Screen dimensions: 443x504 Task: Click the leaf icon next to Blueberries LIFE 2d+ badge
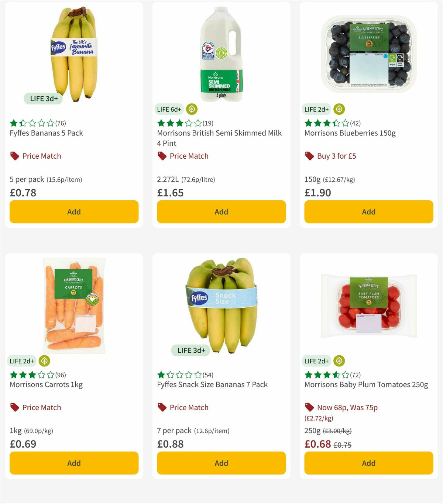339,109
